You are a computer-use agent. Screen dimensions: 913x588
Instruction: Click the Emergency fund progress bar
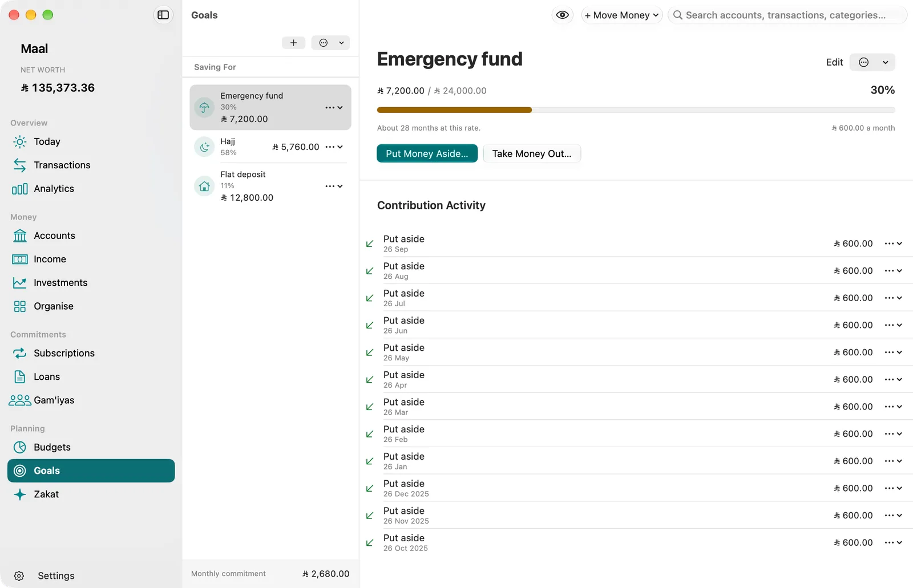point(636,110)
